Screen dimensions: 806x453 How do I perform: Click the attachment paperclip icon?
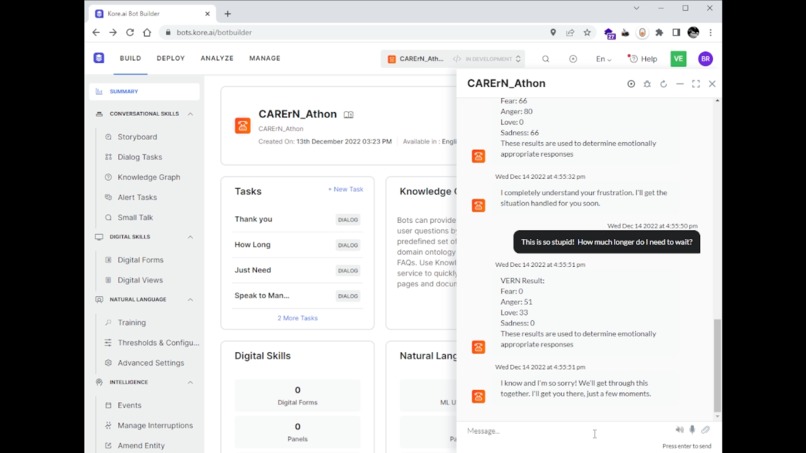705,430
